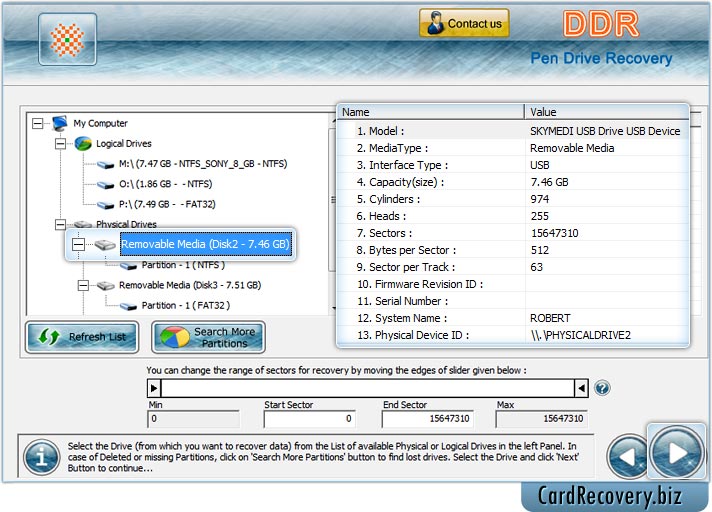Collapse the Removable Media Disk3 node
The image size is (712, 512).
click(83, 286)
